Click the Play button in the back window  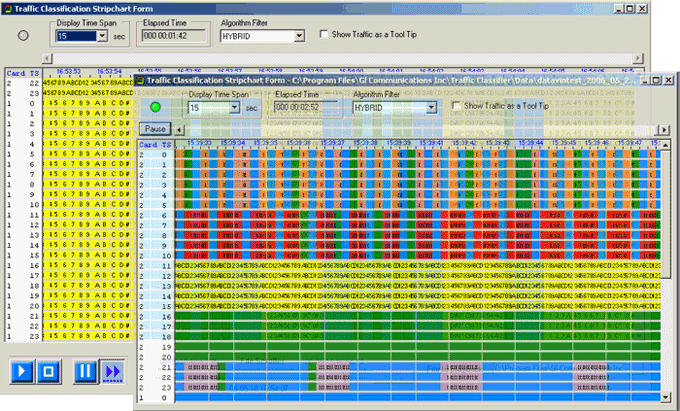coord(22,371)
